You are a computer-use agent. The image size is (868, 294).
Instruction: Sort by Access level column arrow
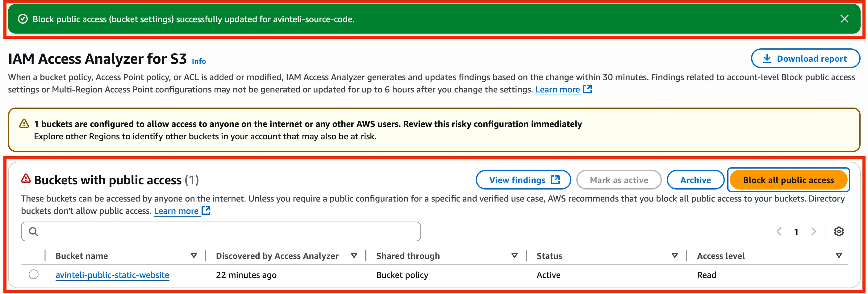[839, 256]
